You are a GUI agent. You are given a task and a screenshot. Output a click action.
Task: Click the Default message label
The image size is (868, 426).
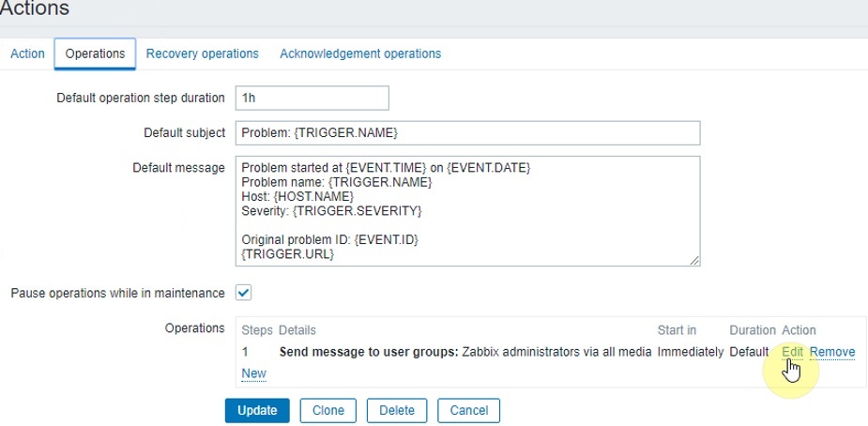pyautogui.click(x=179, y=167)
